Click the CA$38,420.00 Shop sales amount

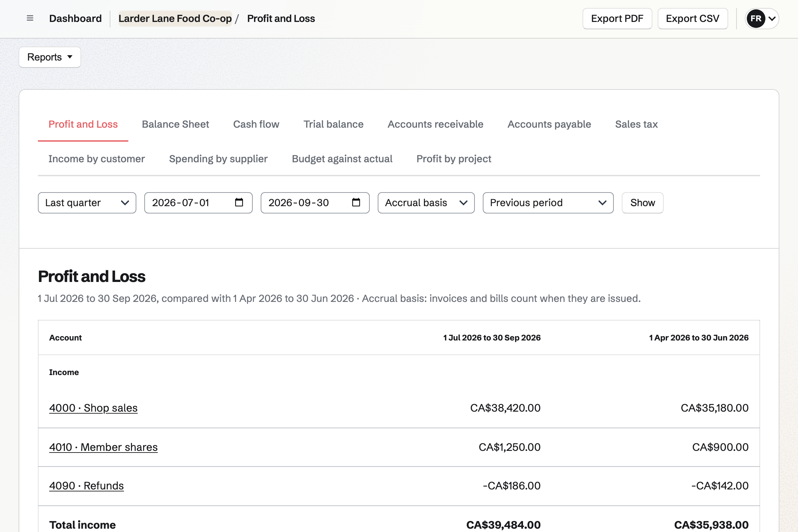tap(505, 408)
